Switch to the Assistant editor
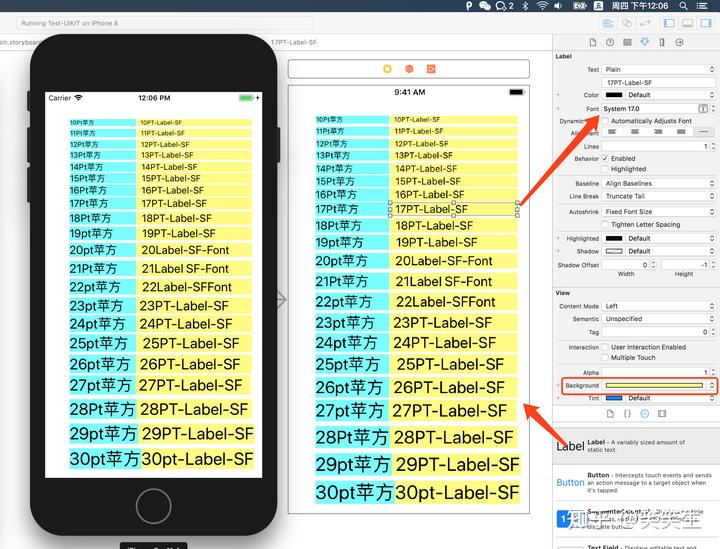The image size is (720, 549). click(x=627, y=23)
